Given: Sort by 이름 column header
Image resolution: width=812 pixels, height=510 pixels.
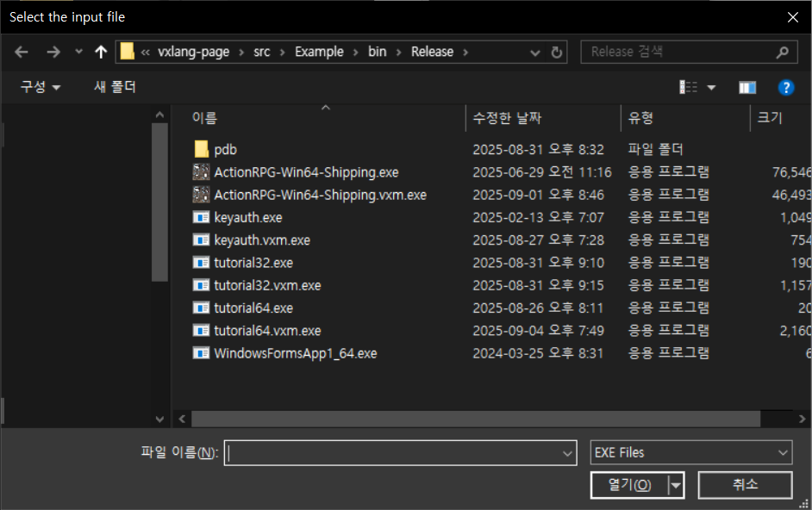Looking at the screenshot, I should (204, 118).
